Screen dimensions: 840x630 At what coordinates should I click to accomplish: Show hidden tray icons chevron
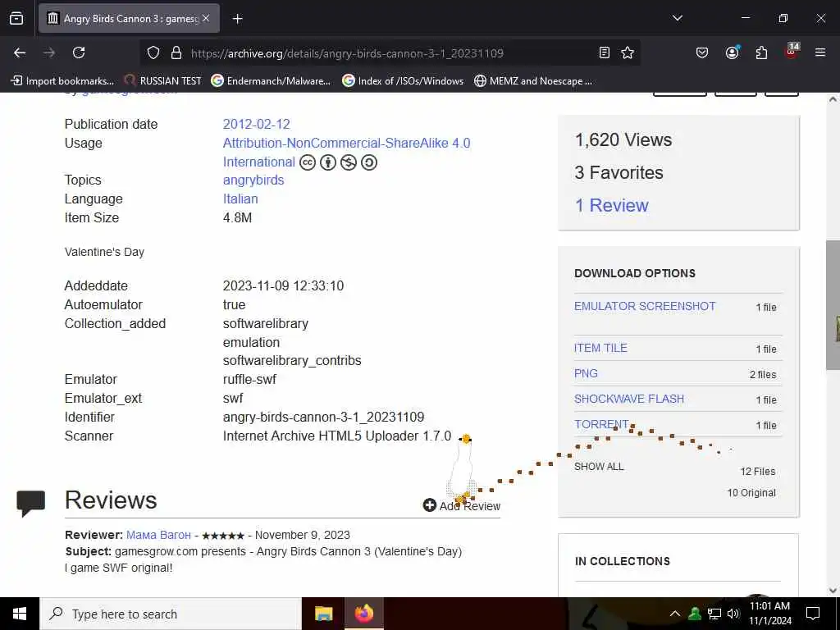pos(675,614)
